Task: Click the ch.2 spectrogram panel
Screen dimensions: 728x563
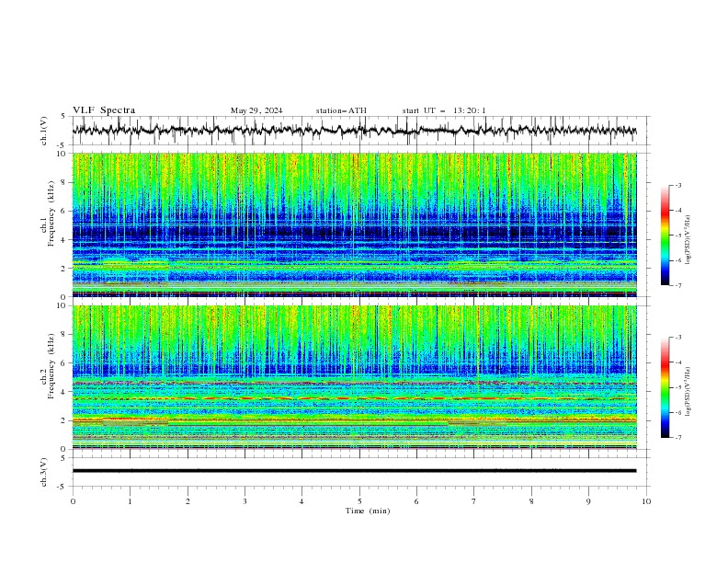Action: [354, 377]
